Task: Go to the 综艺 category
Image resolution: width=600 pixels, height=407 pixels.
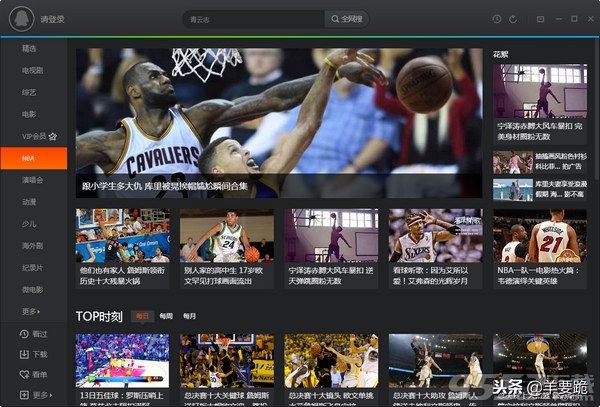Action: click(x=29, y=92)
